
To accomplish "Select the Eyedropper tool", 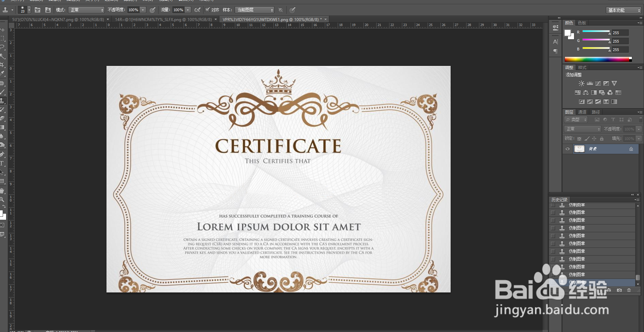I will 2,73.
